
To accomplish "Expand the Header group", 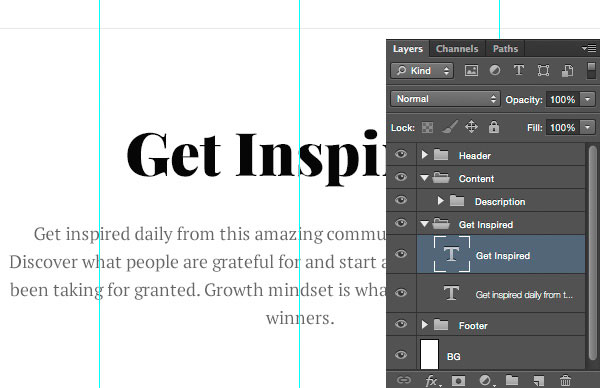I will click(424, 155).
